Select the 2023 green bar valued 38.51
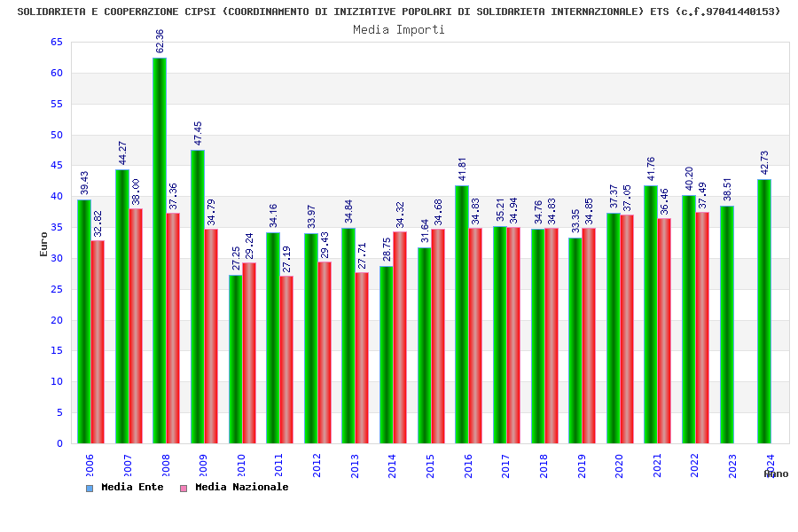798x532 pixels. (727, 325)
